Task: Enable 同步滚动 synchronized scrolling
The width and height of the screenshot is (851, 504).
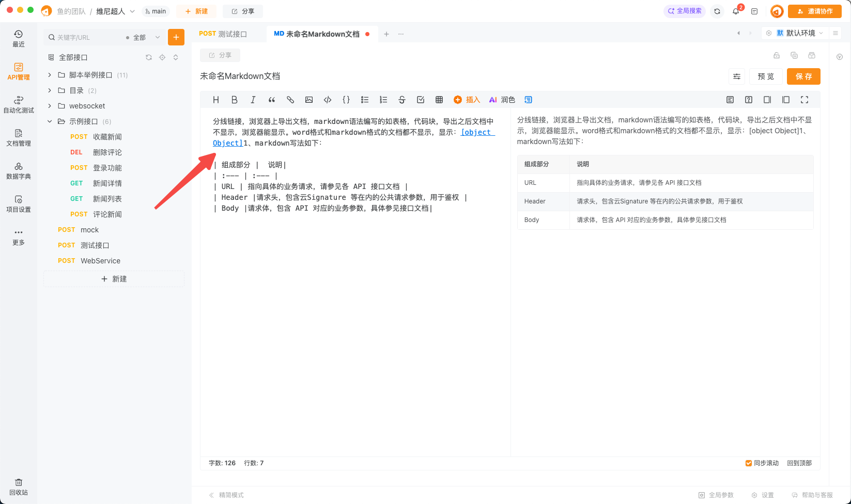Action: pos(749,463)
